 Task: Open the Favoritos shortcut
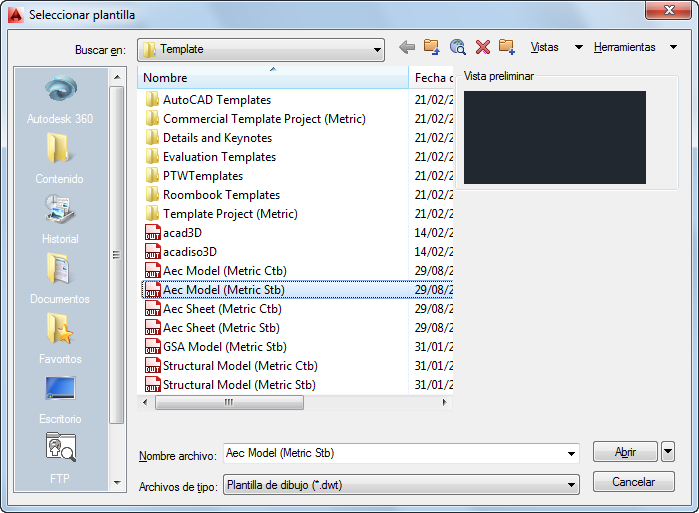60,340
